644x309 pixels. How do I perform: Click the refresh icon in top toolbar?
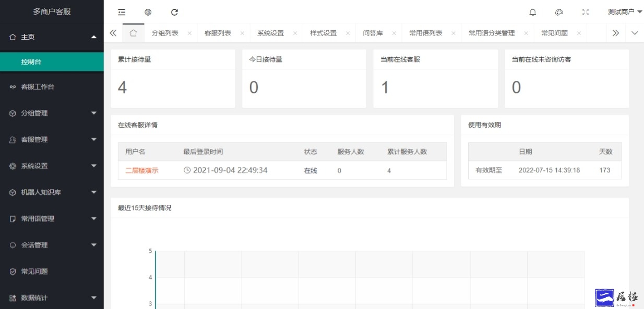tap(174, 12)
